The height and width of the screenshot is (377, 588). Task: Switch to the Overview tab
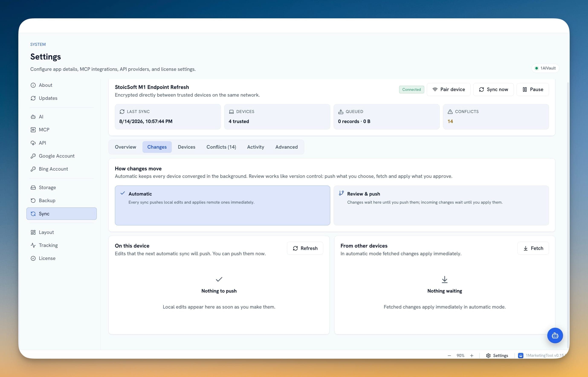coord(125,147)
